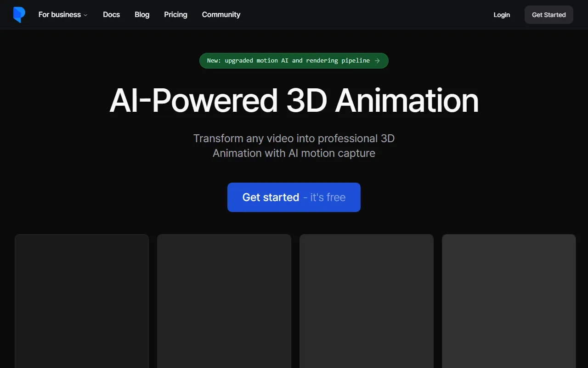The height and width of the screenshot is (368, 588).
Task: Click the 'it's free' text on the hero button
Action: (x=328, y=197)
